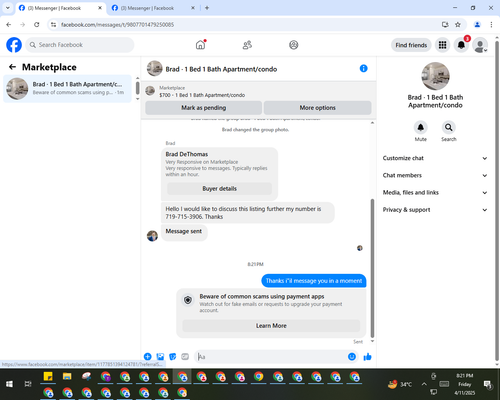Click the sender avatar beside Message sent
500x400 pixels.
click(x=152, y=236)
